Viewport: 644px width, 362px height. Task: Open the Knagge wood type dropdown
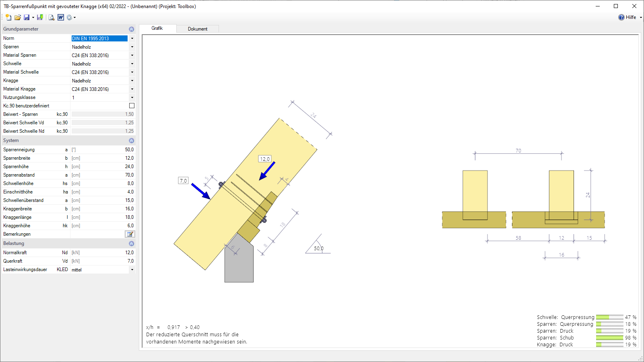132,80
